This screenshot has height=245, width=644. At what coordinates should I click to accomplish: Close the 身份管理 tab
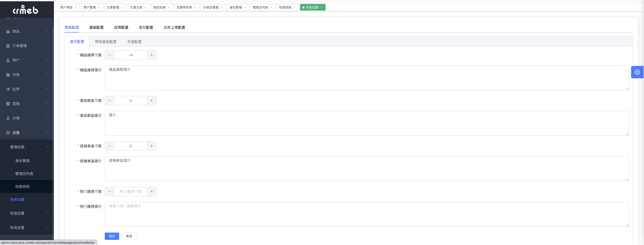245,7
